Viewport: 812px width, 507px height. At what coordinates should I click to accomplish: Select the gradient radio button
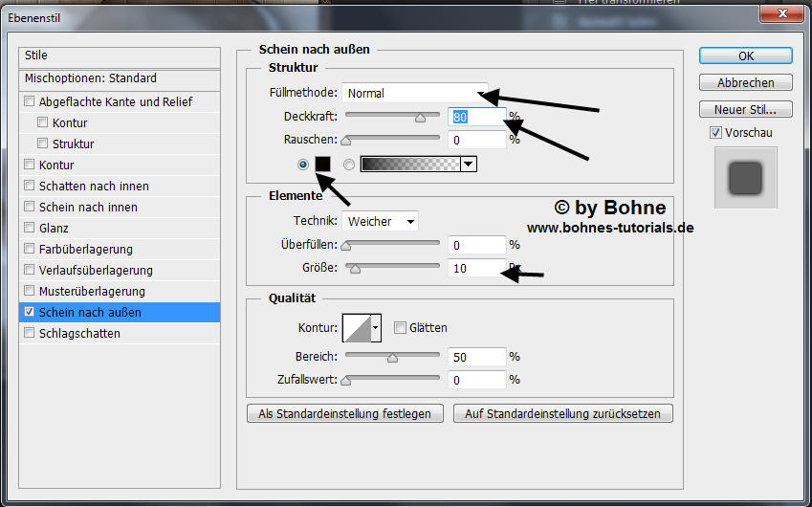(x=348, y=165)
